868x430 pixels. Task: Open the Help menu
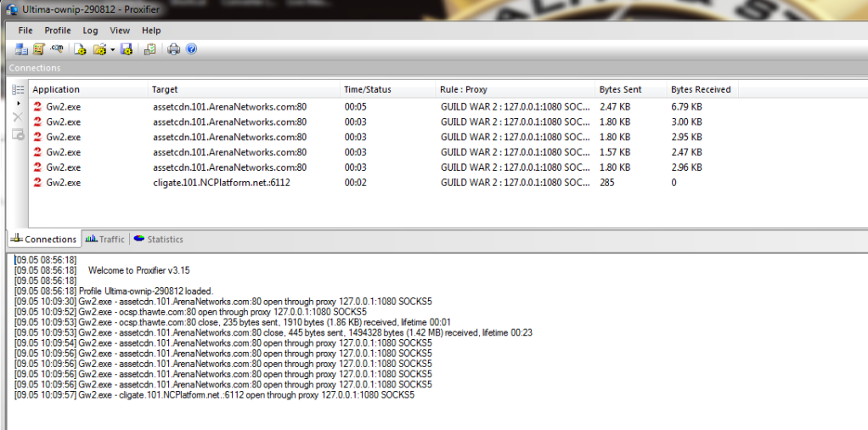[151, 31]
